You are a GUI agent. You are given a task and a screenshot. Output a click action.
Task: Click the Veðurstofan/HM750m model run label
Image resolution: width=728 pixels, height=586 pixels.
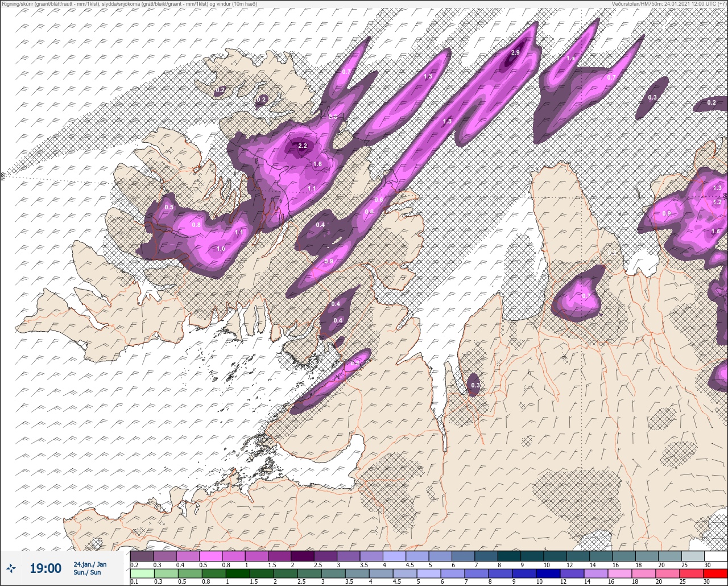click(669, 3)
